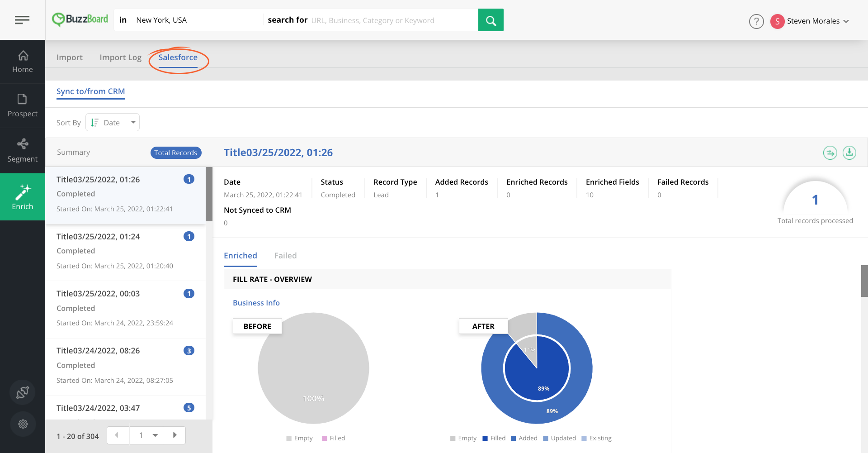868x453 pixels.
Task: Switch to the Import Log tab
Action: [121, 57]
